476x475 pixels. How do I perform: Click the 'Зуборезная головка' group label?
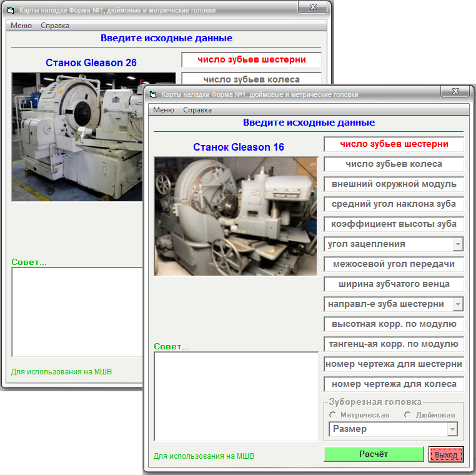coord(375,402)
